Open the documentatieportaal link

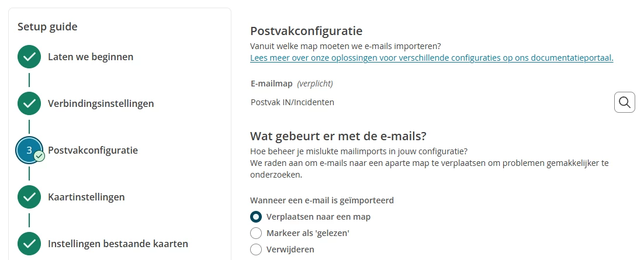coord(432,58)
